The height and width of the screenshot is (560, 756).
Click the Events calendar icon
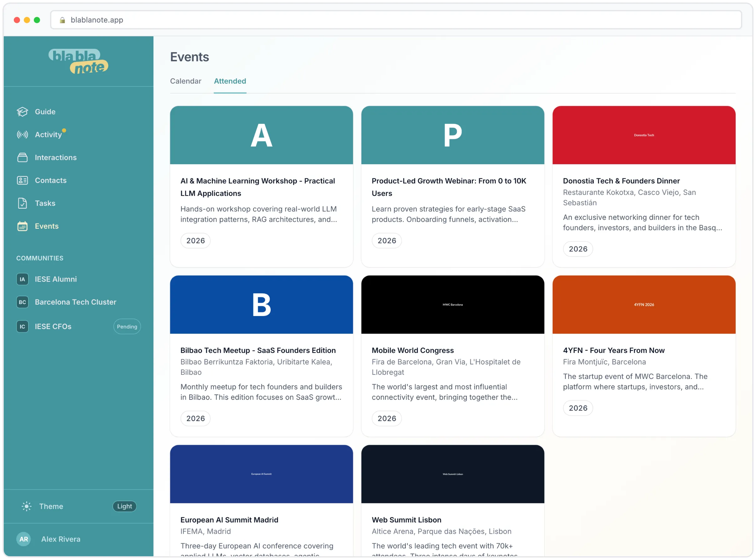pyautogui.click(x=23, y=227)
